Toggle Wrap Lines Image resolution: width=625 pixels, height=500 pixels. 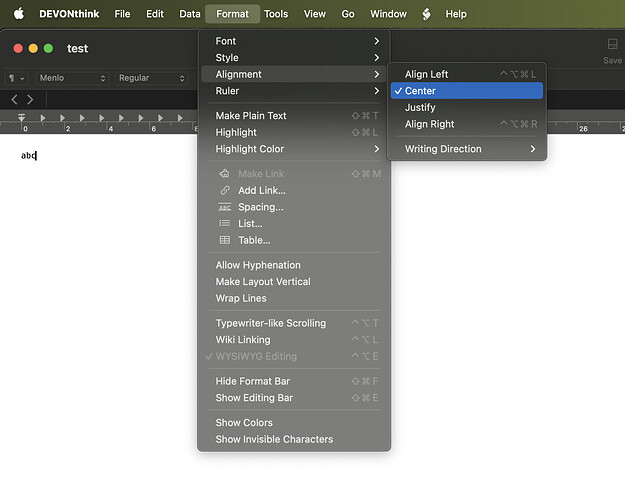294,298
